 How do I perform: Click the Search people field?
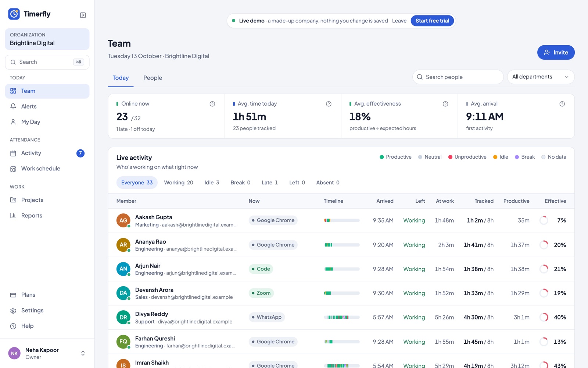(x=458, y=77)
